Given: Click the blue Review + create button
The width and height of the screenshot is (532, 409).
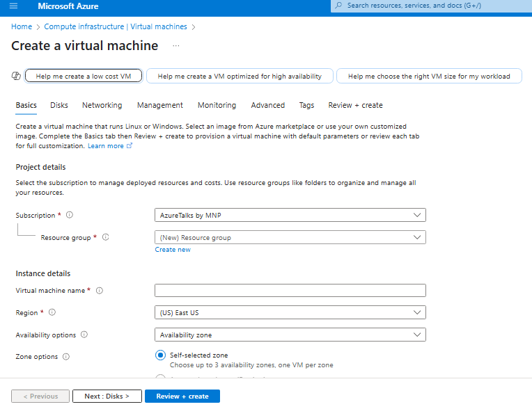Looking at the screenshot, I should pos(182,396).
